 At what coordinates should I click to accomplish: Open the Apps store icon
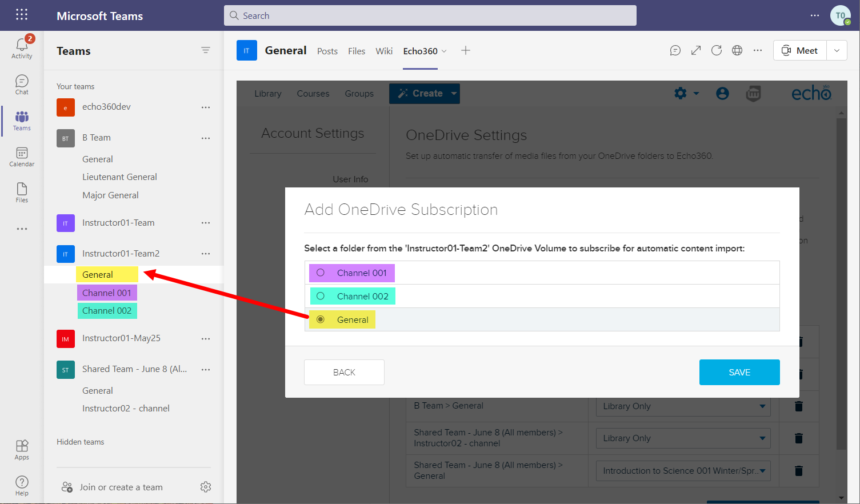22,450
